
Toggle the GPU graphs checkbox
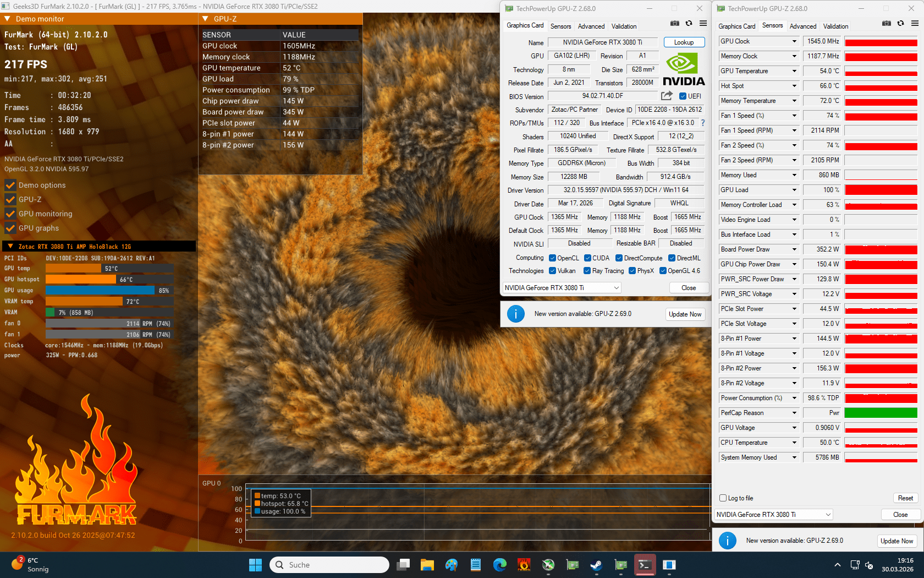point(10,228)
